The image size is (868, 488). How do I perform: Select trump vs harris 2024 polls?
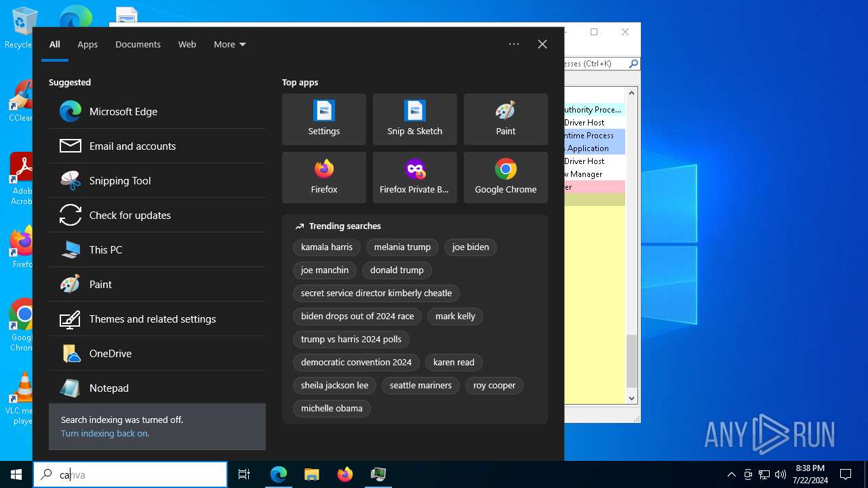351,340
